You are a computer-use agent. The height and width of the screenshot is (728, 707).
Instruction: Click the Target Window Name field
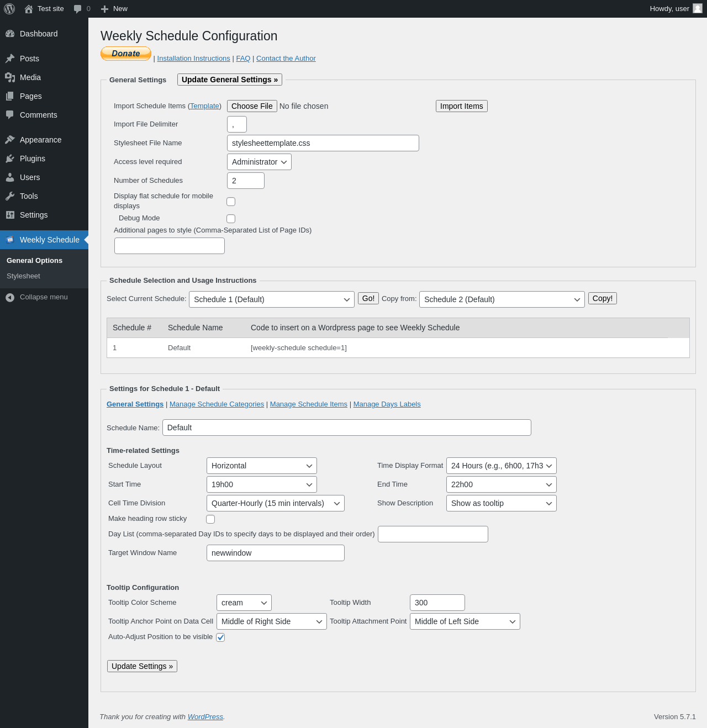pos(276,553)
